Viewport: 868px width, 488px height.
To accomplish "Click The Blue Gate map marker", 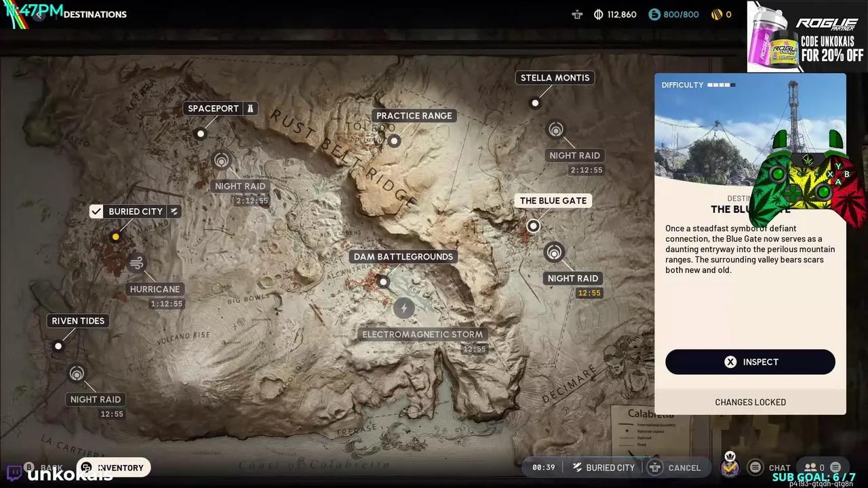I will [534, 226].
